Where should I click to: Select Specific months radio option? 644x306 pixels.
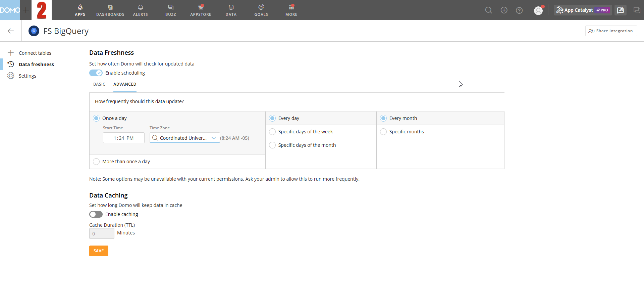(x=383, y=132)
